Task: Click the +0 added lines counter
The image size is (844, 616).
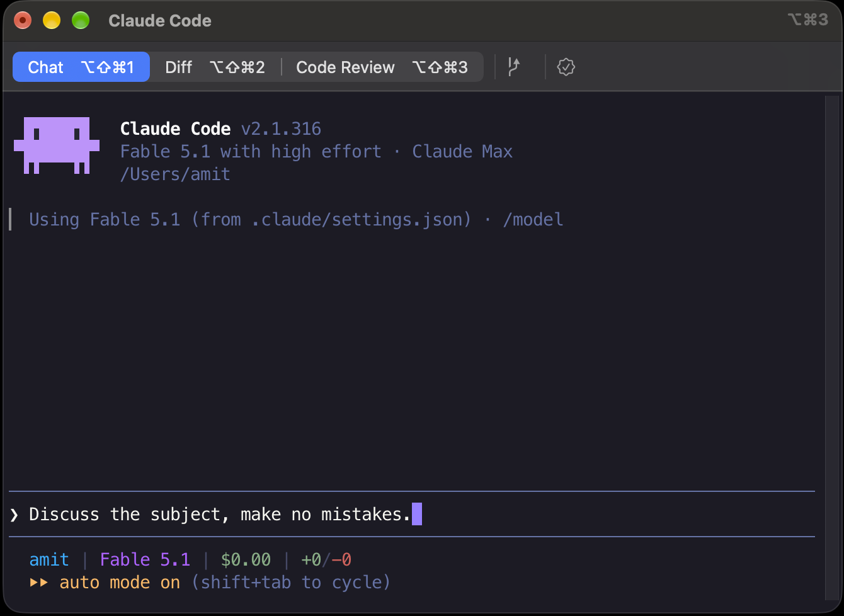Action: [311, 560]
